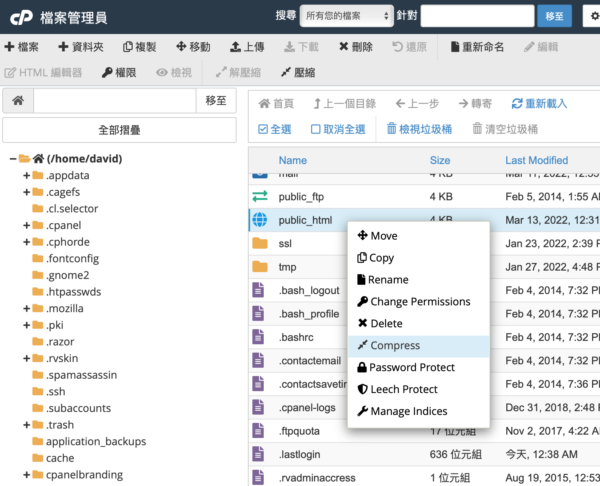
Task: Click the search text field in header
Action: (477, 16)
